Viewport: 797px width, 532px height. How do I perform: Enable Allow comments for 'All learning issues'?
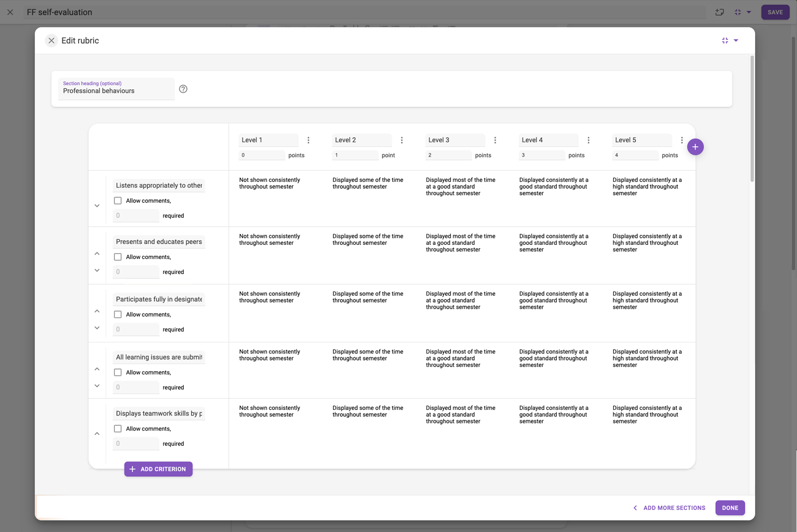click(x=118, y=372)
